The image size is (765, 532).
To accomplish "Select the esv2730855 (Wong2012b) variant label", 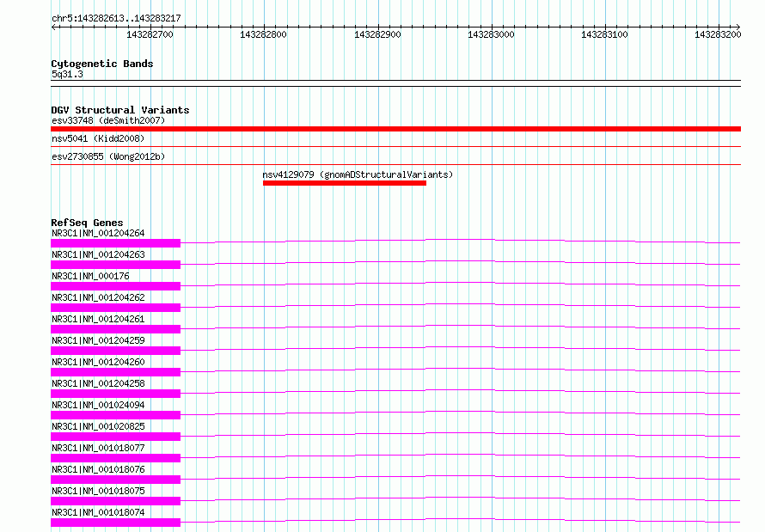I will (108, 156).
